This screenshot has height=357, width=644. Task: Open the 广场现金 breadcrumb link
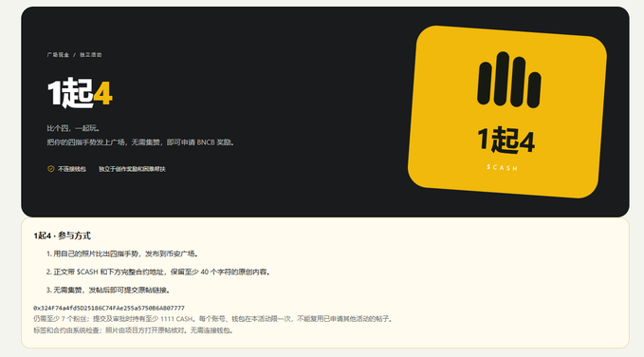point(58,55)
